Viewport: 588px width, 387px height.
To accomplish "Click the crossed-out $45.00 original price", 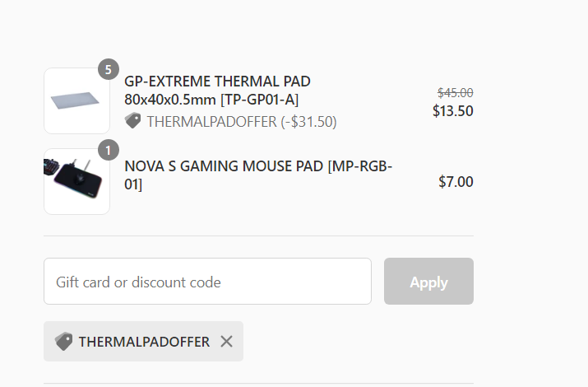I will click(x=455, y=93).
